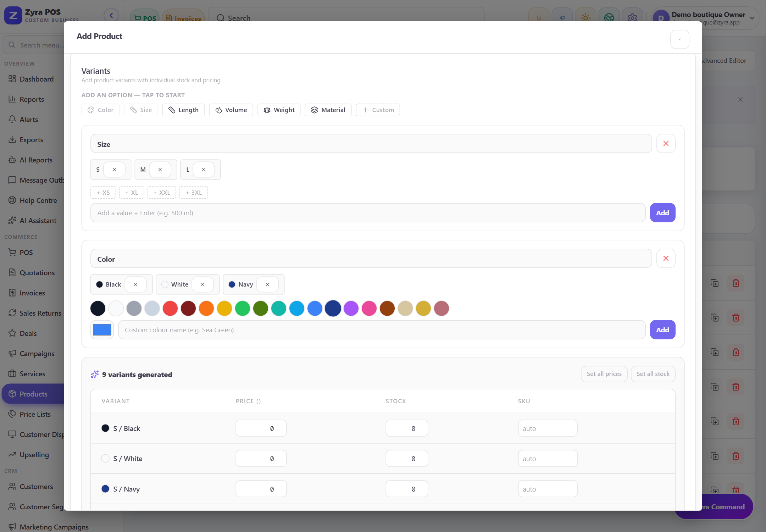Viewport: 766px width, 532px height.
Task: Open the custom blue color picker box
Action: pyautogui.click(x=102, y=330)
